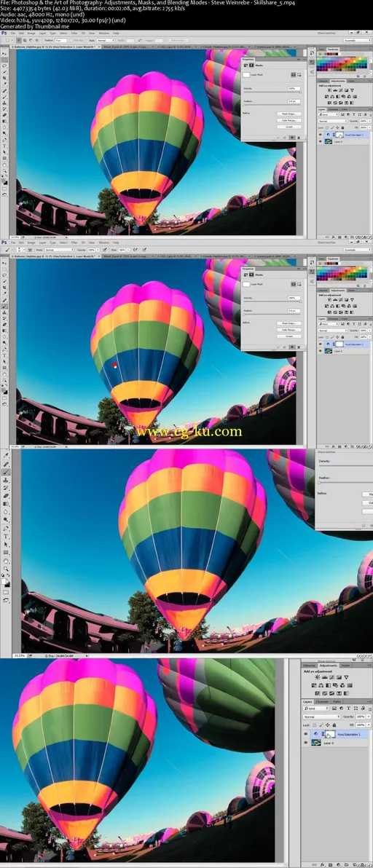Select the Type tool in third frame's toolbar
This screenshot has width=373, height=868.
(x=6, y=537)
